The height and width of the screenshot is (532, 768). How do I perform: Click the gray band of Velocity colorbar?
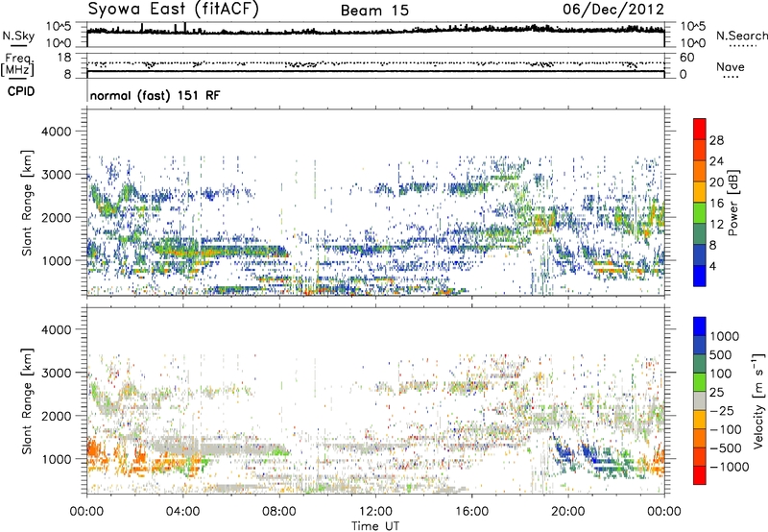pos(700,400)
